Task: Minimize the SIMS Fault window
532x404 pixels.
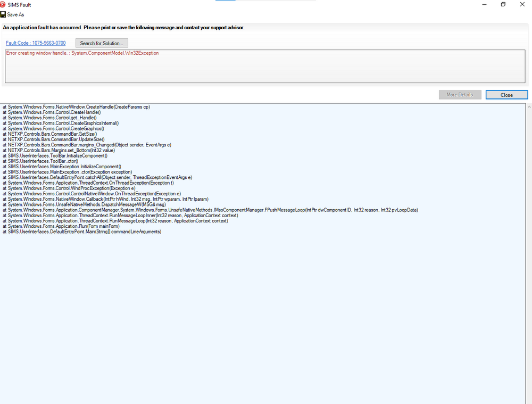Action: pos(484,4)
